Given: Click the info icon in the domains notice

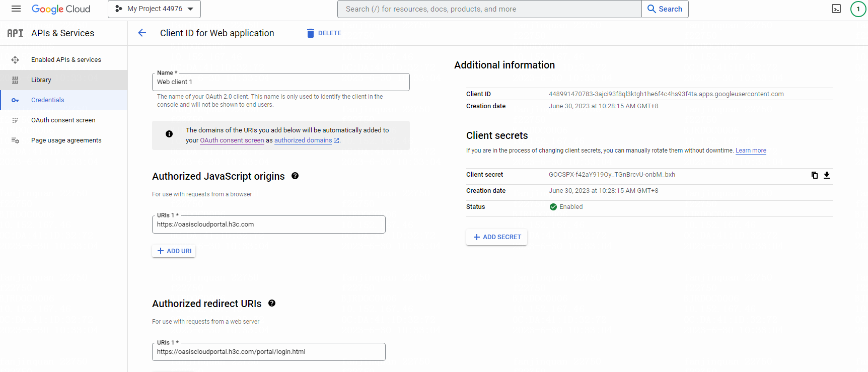Looking at the screenshot, I should coord(169,134).
